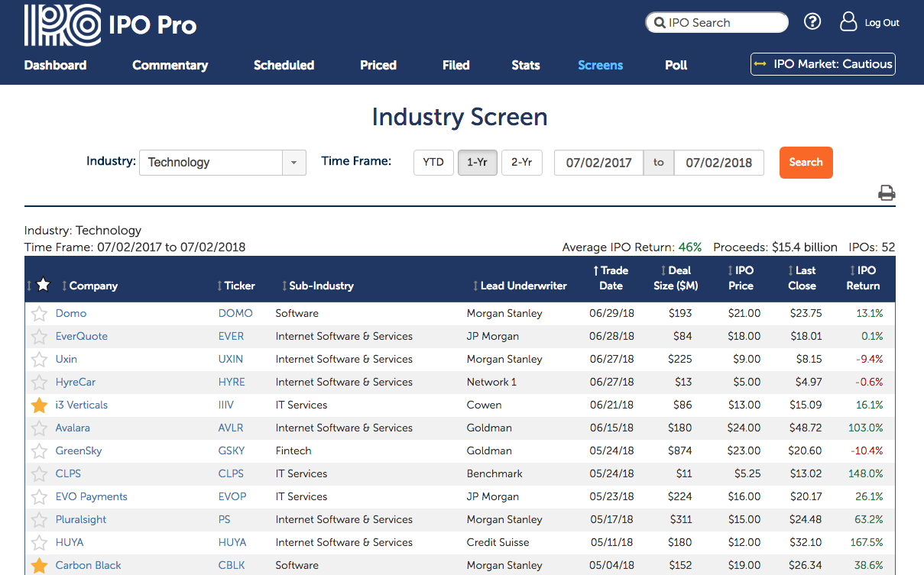Add Avalara to watchlist with its star
Viewport: 924px width, 575px height.
coord(39,428)
